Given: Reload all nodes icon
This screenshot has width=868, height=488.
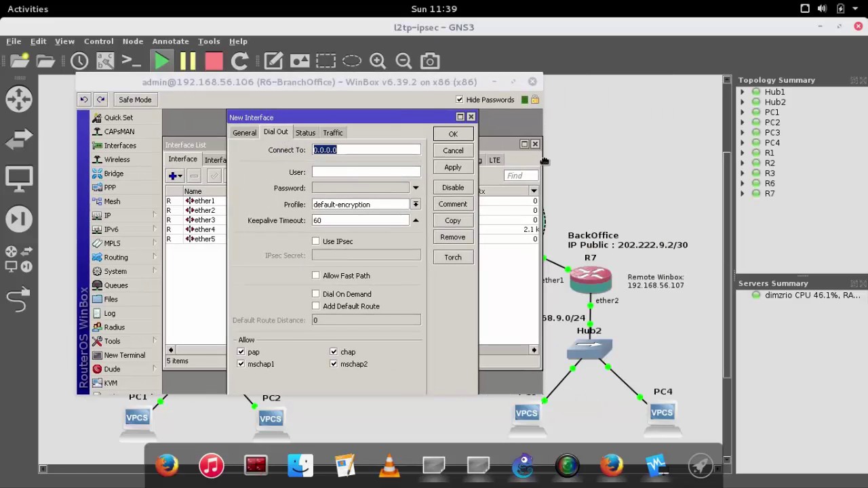Looking at the screenshot, I should pyautogui.click(x=239, y=61).
